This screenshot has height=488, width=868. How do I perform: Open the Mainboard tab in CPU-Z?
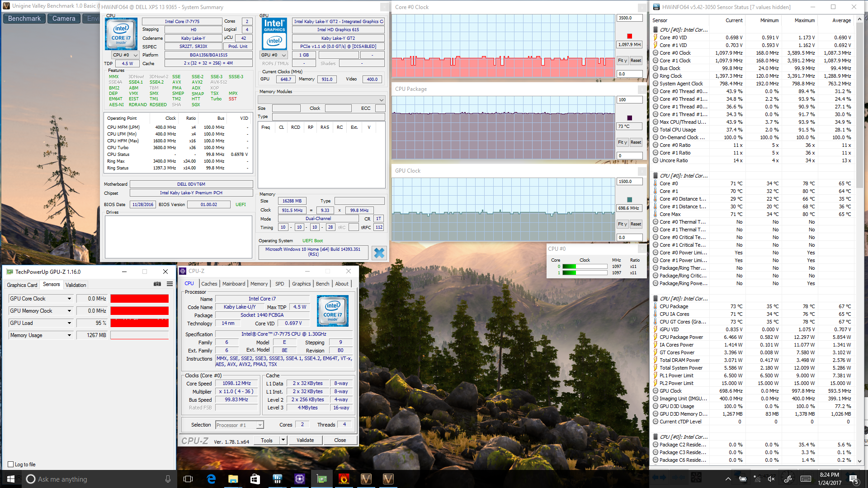[234, 284]
